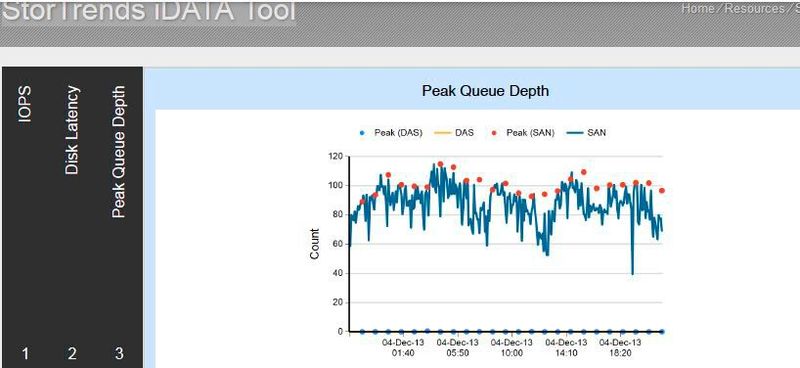
Task: Click the 20 y-axis value
Action: [338, 303]
